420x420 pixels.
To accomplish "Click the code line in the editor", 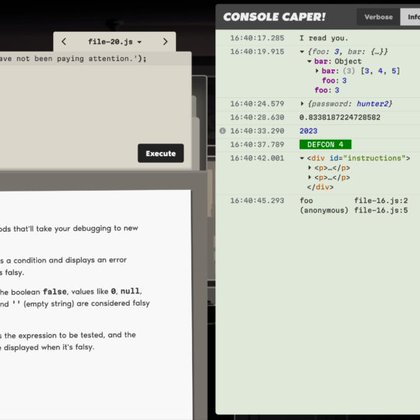I will point(95,59).
